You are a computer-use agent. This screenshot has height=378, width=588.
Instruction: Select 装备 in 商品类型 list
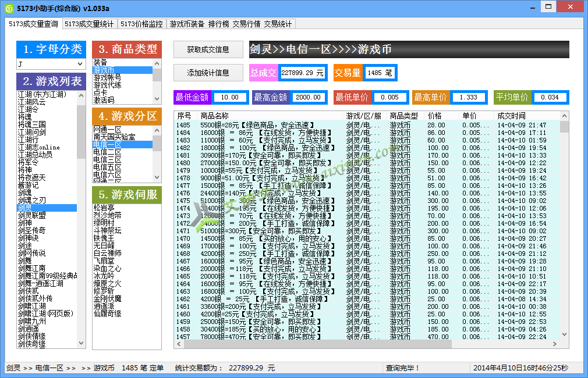(x=123, y=62)
